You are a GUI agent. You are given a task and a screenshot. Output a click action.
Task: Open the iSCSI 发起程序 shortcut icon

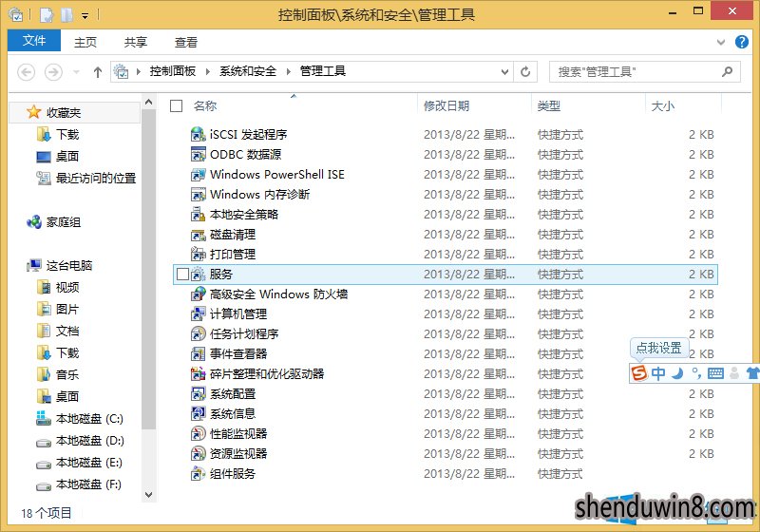pyautogui.click(x=198, y=134)
